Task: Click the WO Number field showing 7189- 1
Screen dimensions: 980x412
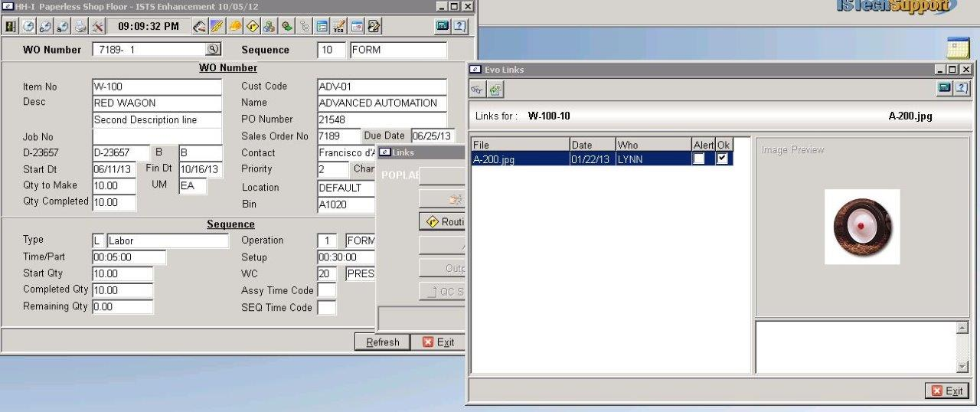Action: coord(149,50)
